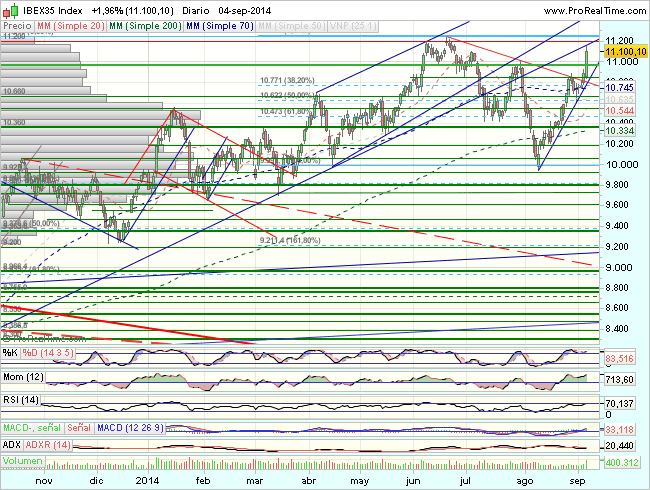Click the volume value 400.312
This screenshot has width=650, height=490.
[622, 462]
